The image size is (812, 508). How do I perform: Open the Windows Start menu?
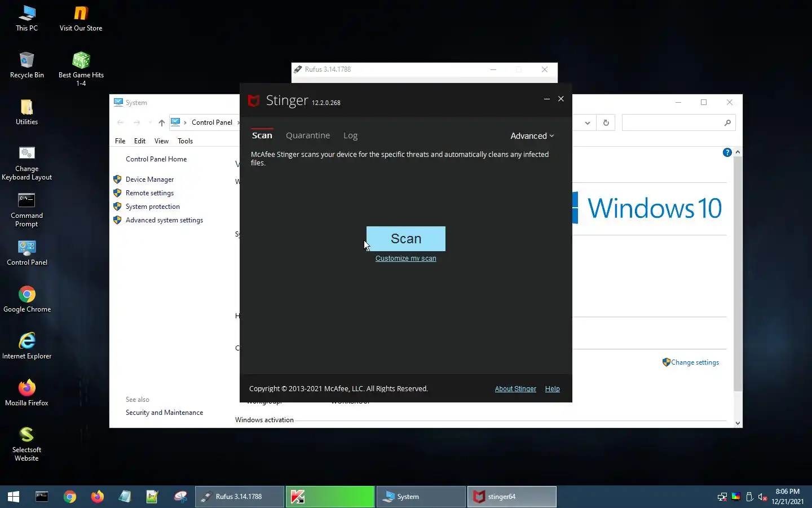(14, 497)
